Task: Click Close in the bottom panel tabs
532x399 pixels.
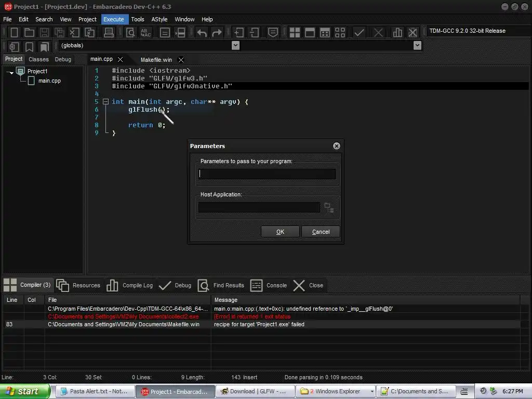Action: (x=308, y=285)
